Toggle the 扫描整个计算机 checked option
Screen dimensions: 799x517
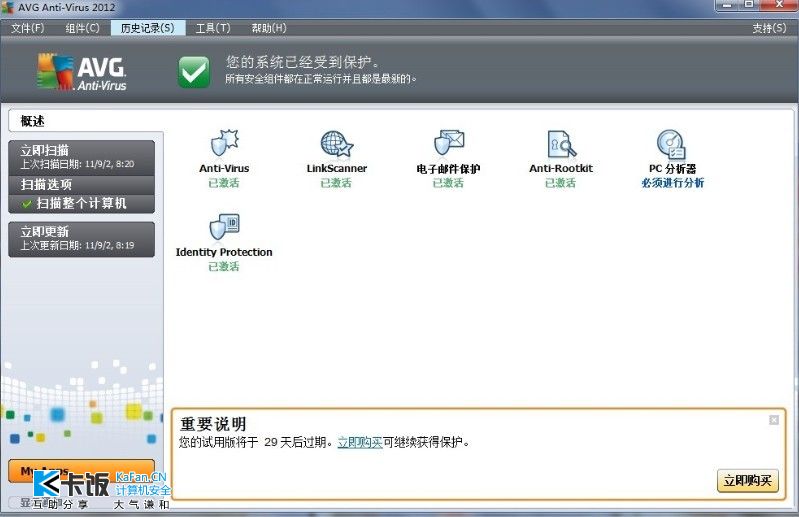[81, 203]
